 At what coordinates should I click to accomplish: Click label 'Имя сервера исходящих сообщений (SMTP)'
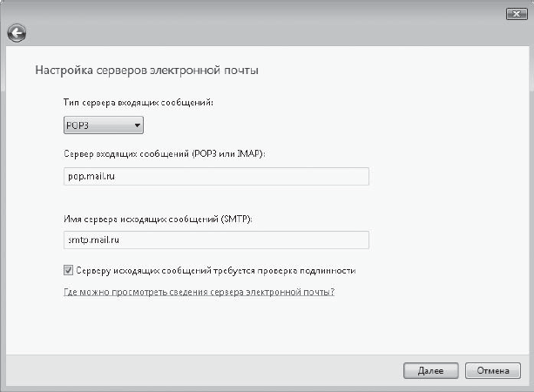[158, 219]
